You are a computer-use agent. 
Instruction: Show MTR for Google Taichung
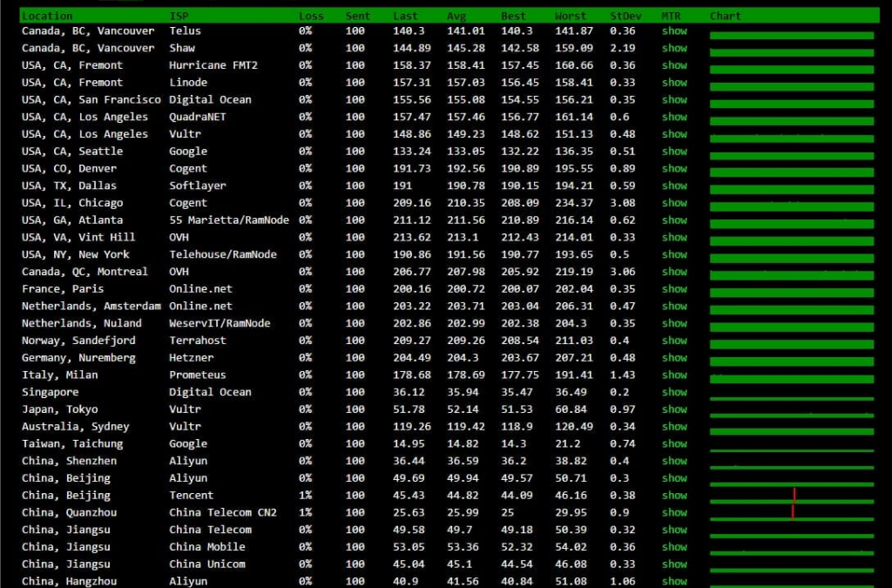[x=674, y=443]
